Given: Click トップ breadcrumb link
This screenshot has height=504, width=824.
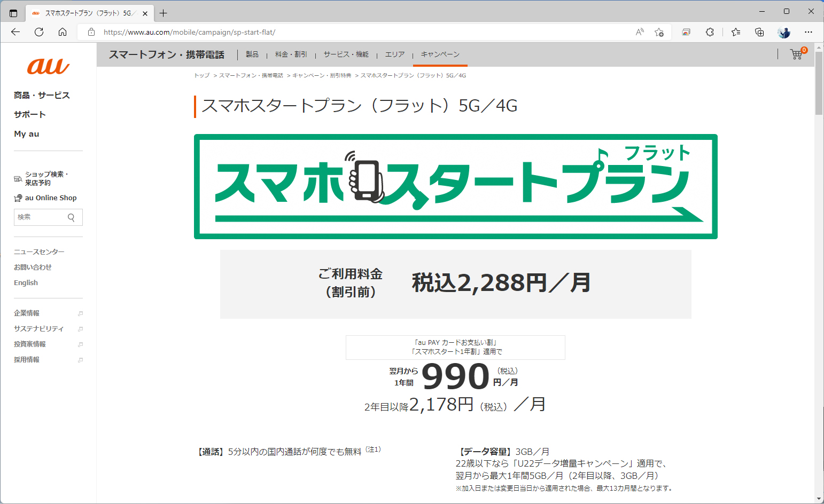Looking at the screenshot, I should (201, 75).
